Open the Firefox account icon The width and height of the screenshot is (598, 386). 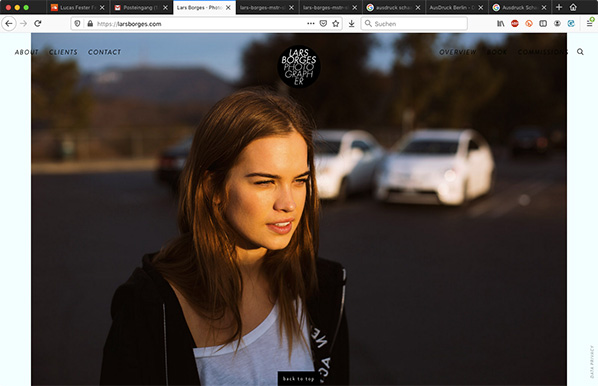557,24
